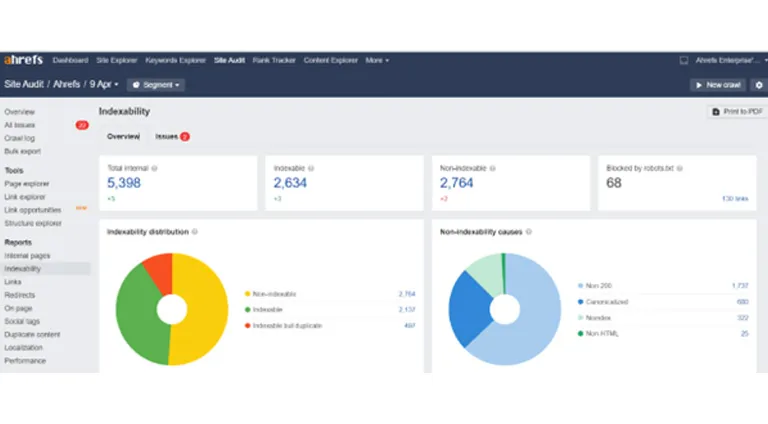The image size is (768, 424).
Task: Click the ahrefs logo
Action: pos(24,60)
